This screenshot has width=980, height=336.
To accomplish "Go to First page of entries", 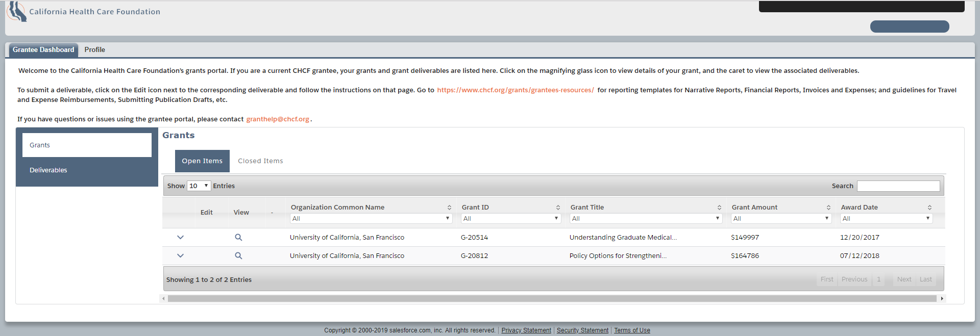I will 827,279.
